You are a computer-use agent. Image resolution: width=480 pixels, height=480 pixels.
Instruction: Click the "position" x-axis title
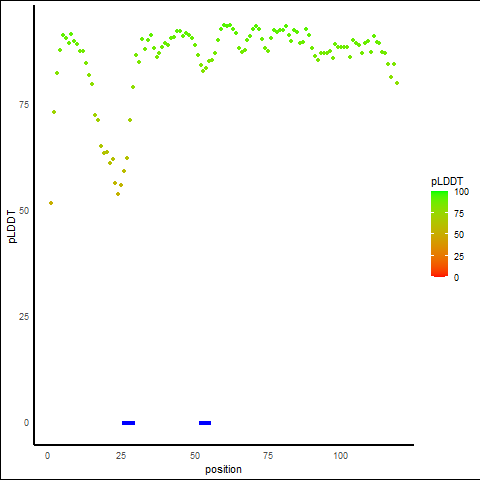tap(223, 469)
